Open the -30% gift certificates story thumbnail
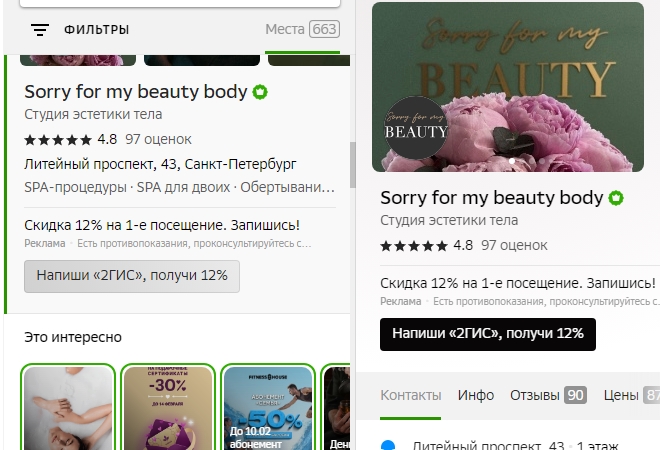Image resolution: width=660 pixels, height=450 pixels. [168, 407]
